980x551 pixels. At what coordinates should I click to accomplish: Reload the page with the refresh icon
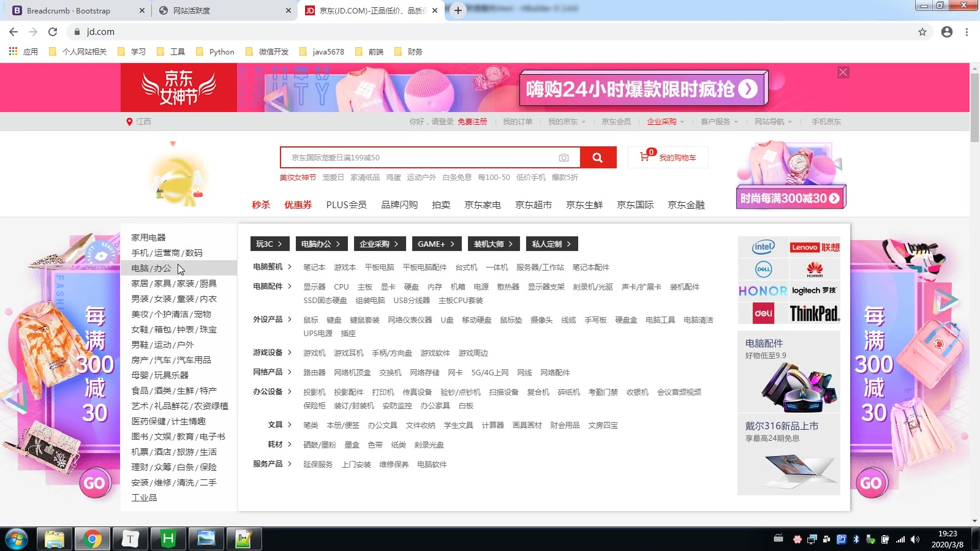53,32
